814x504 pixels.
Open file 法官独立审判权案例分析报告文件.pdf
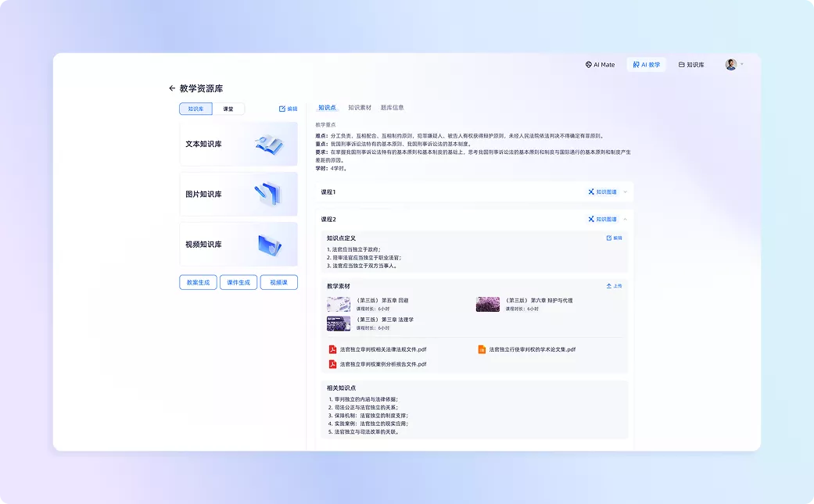click(383, 364)
